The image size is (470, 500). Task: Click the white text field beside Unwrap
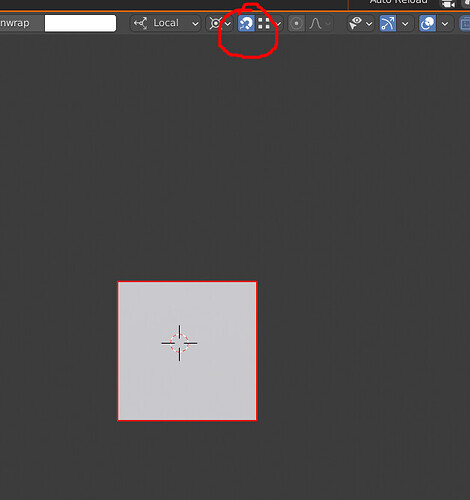click(80, 23)
